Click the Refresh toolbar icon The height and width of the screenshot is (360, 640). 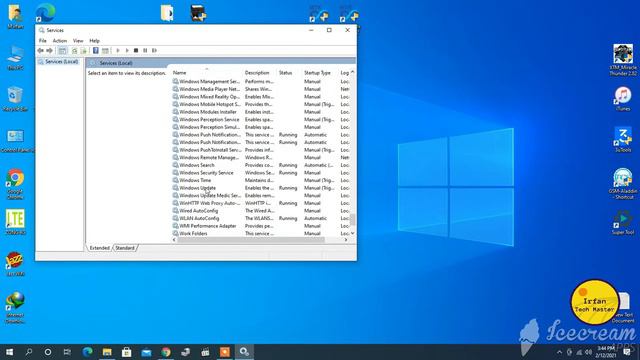[74, 51]
